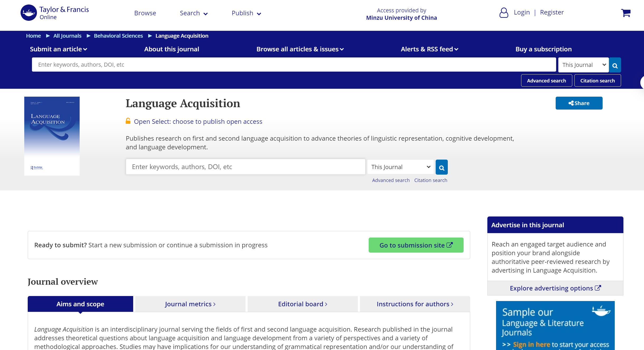Open About this journal
This screenshot has height=350, width=644.
tap(172, 49)
